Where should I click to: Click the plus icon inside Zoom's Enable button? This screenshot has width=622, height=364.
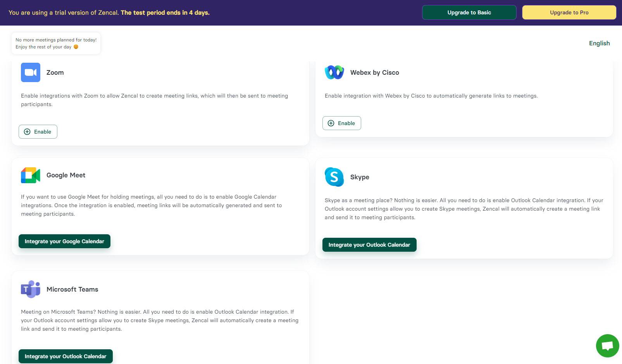[27, 132]
